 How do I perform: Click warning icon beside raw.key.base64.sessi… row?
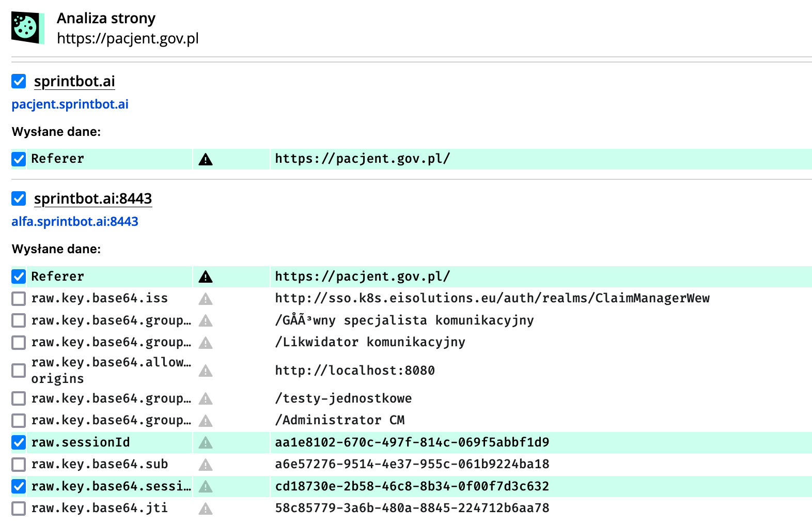coord(206,486)
